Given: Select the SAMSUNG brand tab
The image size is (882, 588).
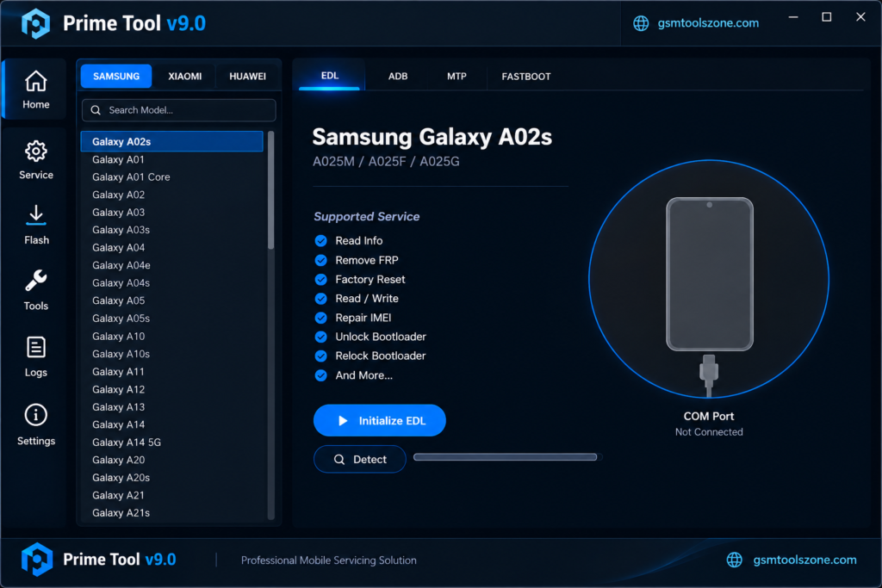Looking at the screenshot, I should [x=116, y=76].
